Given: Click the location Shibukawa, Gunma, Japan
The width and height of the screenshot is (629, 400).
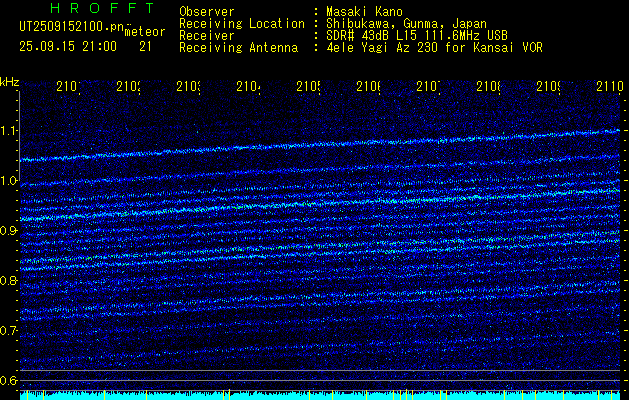Looking at the screenshot, I should 406,24.
